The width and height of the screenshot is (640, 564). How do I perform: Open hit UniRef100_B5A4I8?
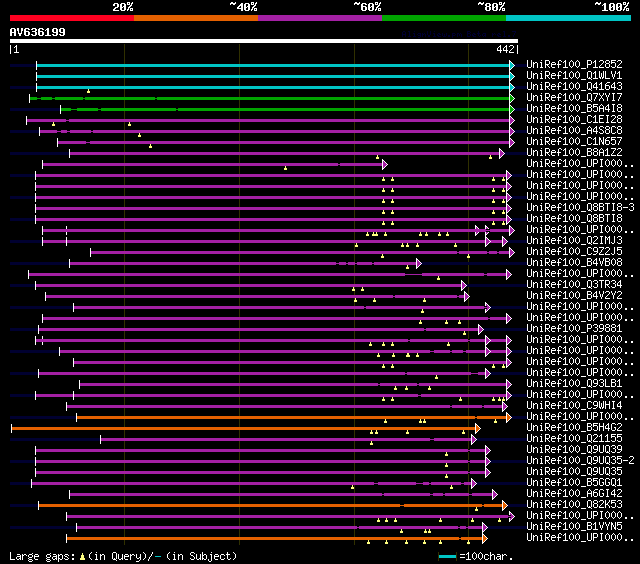pos(574,109)
